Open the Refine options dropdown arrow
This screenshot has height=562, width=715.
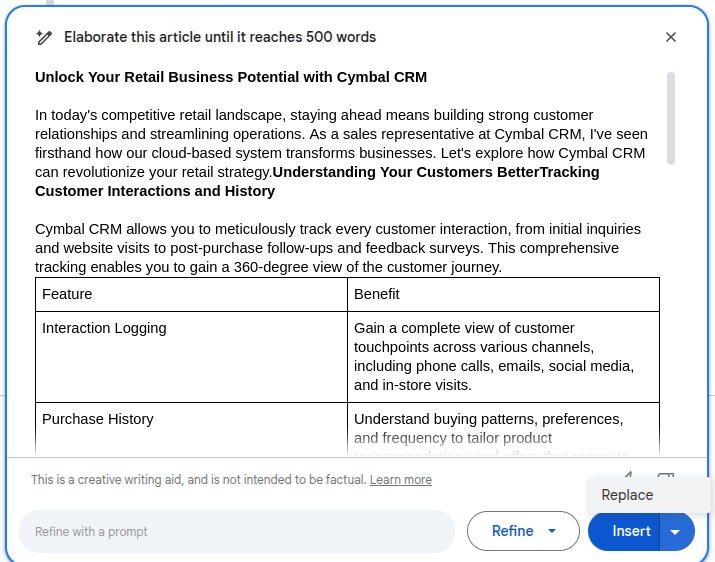(552, 531)
